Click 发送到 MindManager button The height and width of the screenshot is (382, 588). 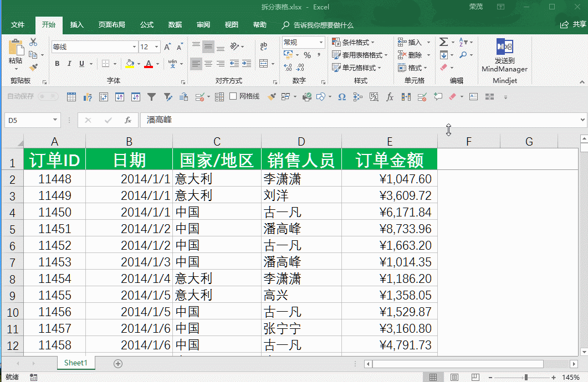coord(504,55)
